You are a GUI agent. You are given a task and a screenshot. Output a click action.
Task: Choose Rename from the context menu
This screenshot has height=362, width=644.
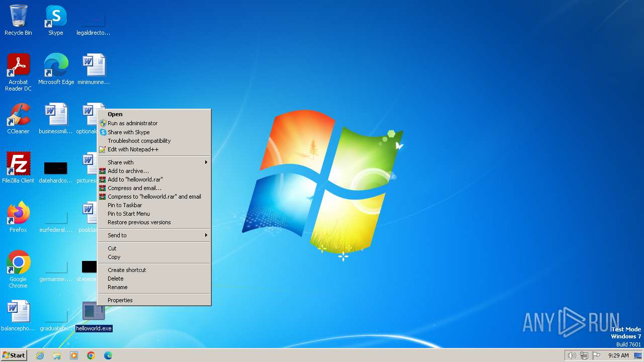(x=154, y=287)
